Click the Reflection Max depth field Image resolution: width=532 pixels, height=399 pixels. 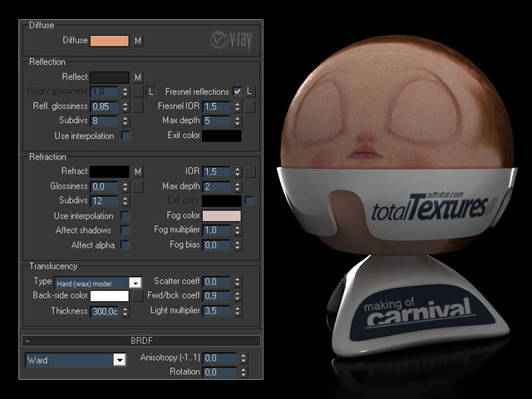(x=216, y=121)
